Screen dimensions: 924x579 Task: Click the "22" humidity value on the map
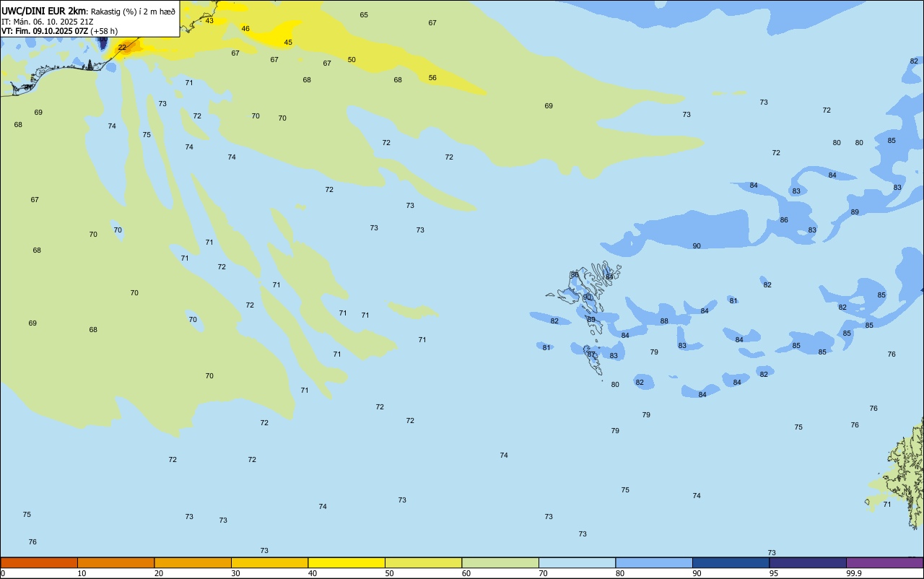[122, 48]
